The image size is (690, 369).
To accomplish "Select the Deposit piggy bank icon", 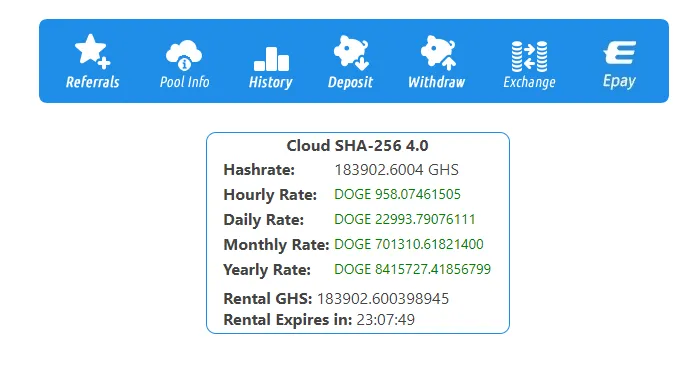I will pos(351,53).
